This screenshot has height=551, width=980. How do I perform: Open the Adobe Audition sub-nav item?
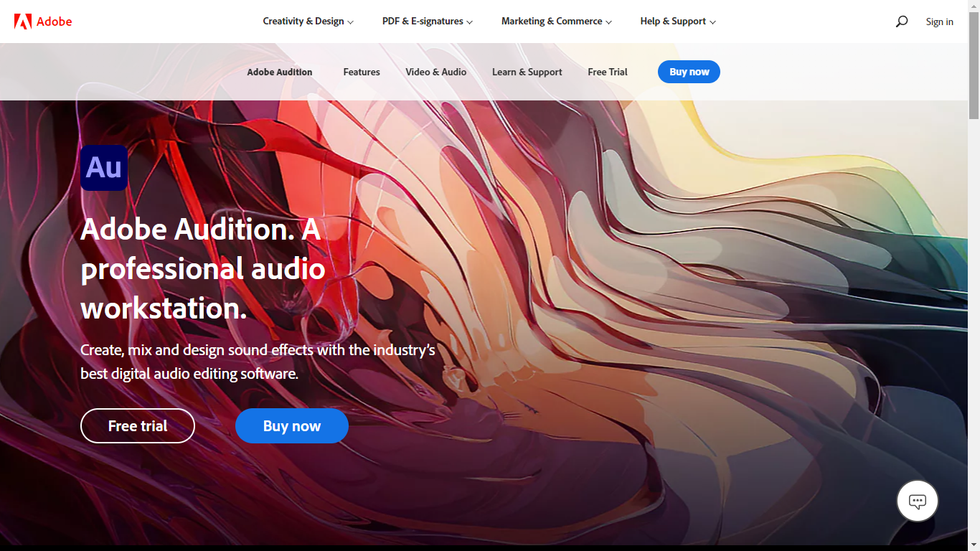[x=280, y=72]
